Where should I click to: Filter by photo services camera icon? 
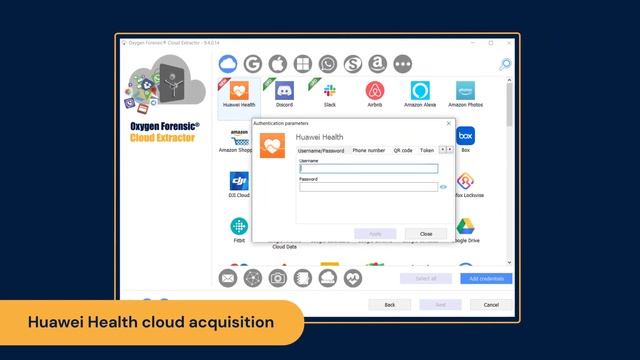[x=278, y=278]
